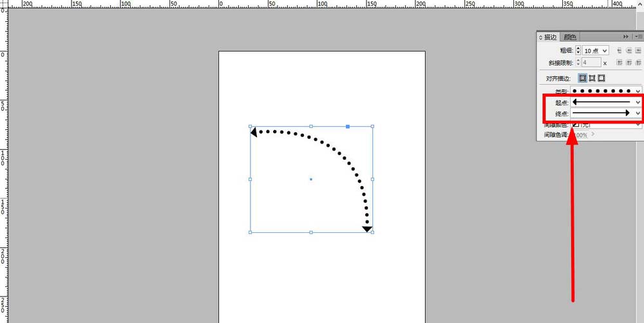644x323 pixels.
Task: Align stroke to outside
Action: click(601, 78)
